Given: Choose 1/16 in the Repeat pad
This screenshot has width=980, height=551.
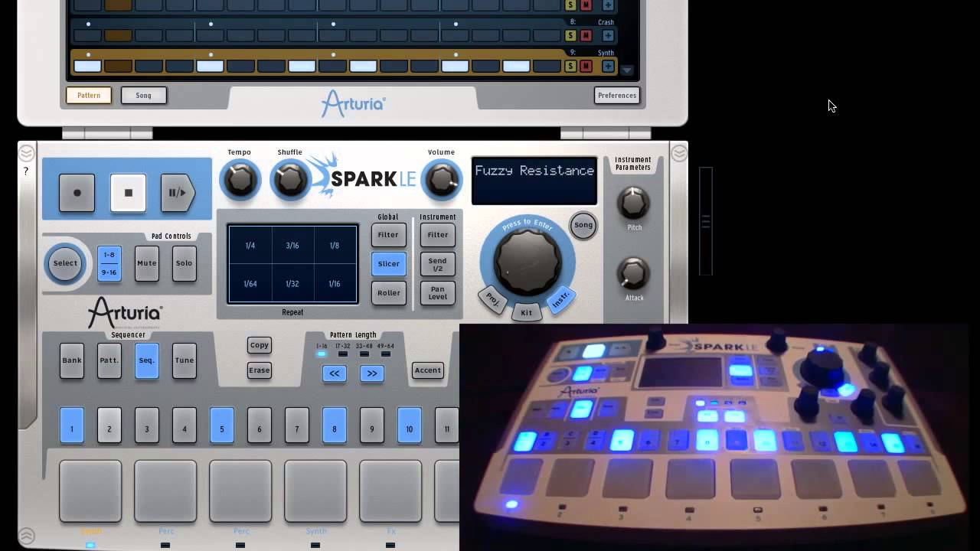Looking at the screenshot, I should [x=335, y=284].
